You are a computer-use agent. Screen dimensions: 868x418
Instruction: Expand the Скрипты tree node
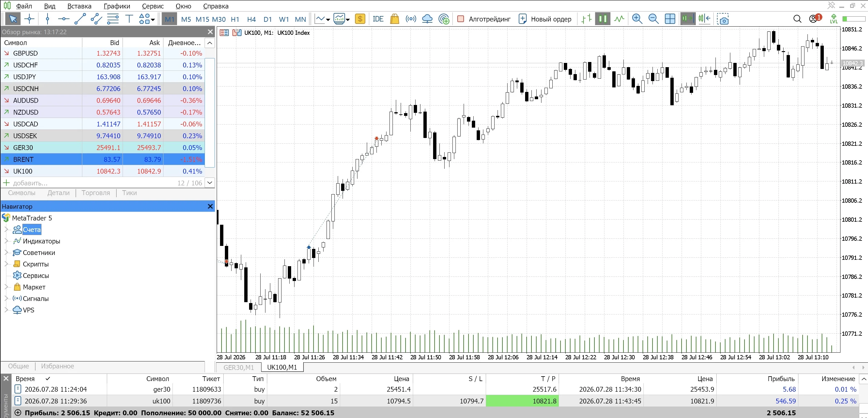tap(6, 264)
